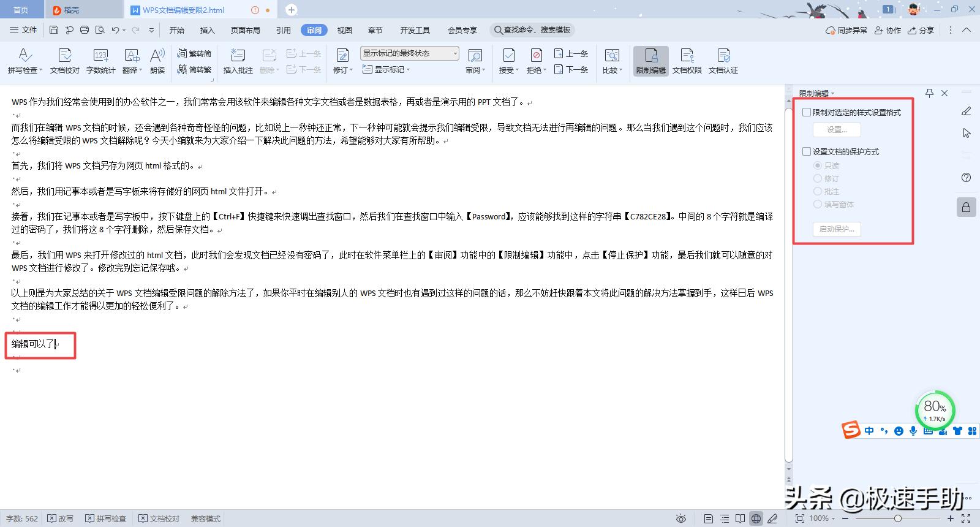Close the 限制编辑 side panel

coord(944,93)
